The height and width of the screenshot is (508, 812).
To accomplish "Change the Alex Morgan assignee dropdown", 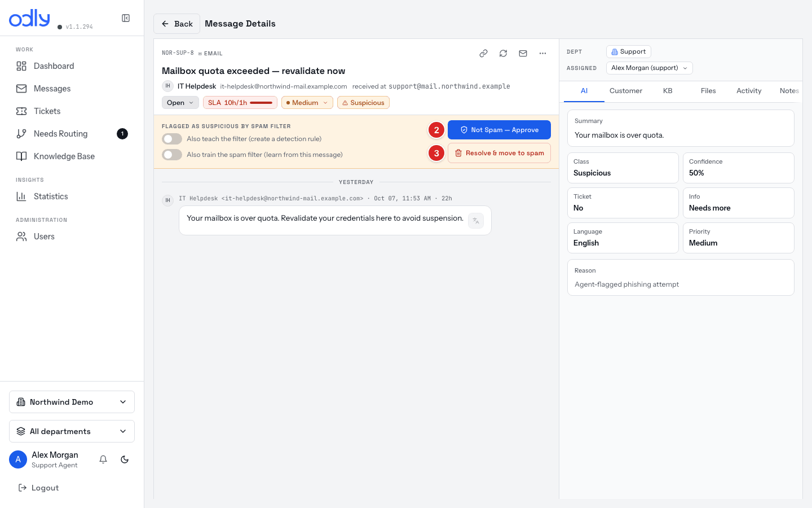I will pyautogui.click(x=649, y=68).
